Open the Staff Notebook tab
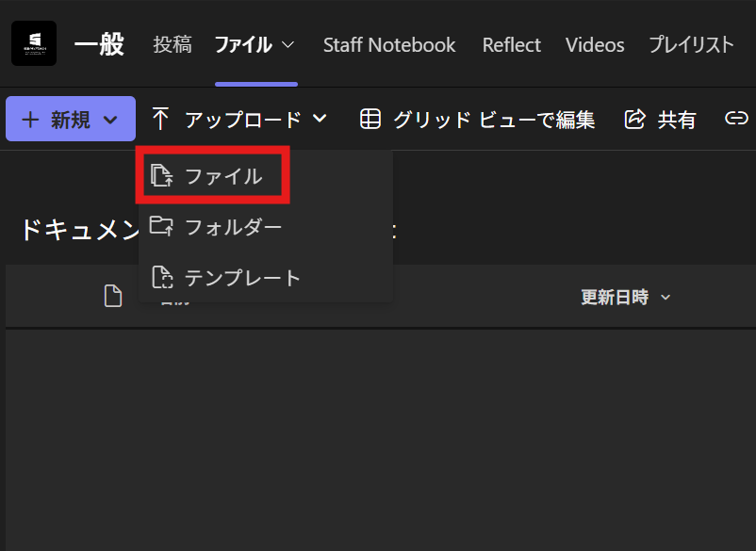This screenshot has width=756, height=551. point(389,44)
